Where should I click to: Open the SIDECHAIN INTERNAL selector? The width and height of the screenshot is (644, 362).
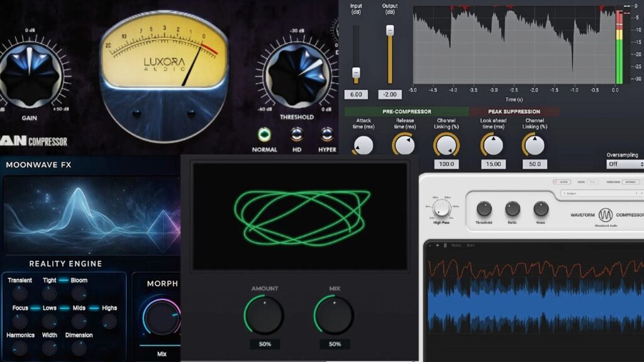[631, 182]
